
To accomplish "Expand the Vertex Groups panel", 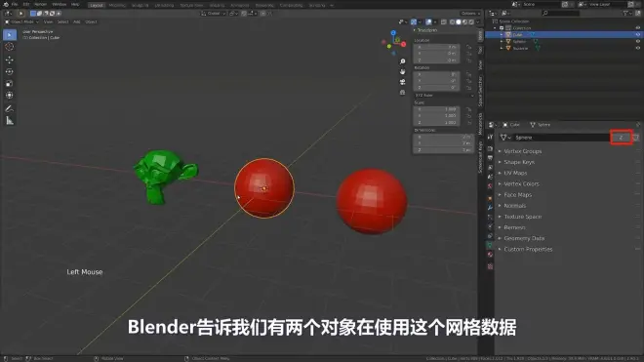I will 522,151.
